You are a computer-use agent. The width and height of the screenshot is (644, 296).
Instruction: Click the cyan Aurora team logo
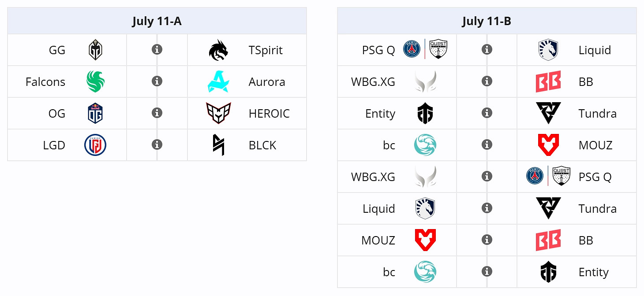218,81
